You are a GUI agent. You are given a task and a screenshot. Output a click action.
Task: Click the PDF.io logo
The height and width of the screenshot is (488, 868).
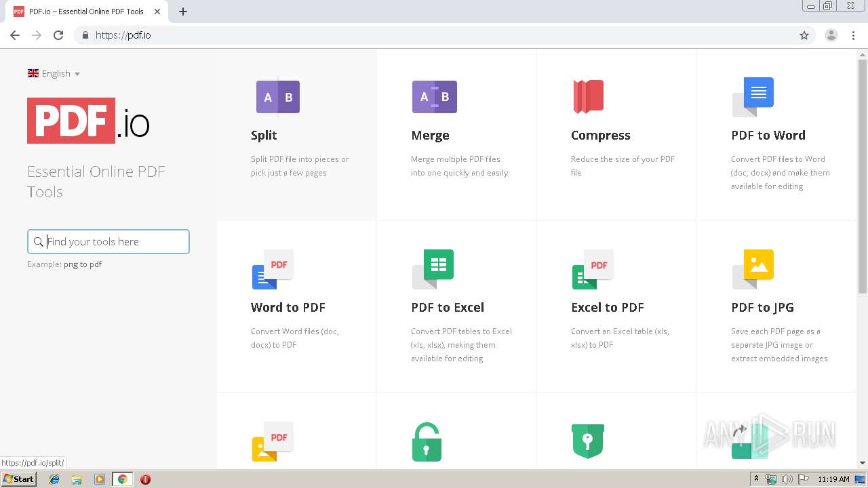[88, 121]
